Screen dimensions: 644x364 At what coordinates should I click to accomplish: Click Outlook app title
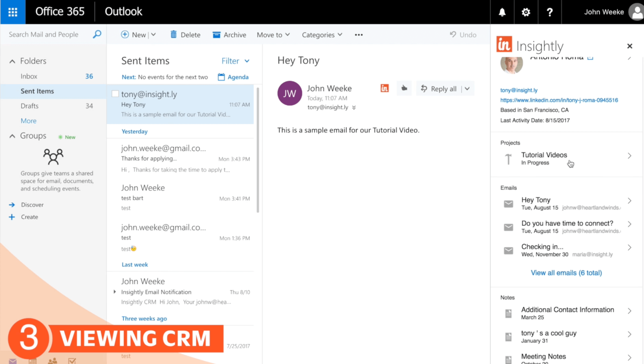click(x=123, y=11)
